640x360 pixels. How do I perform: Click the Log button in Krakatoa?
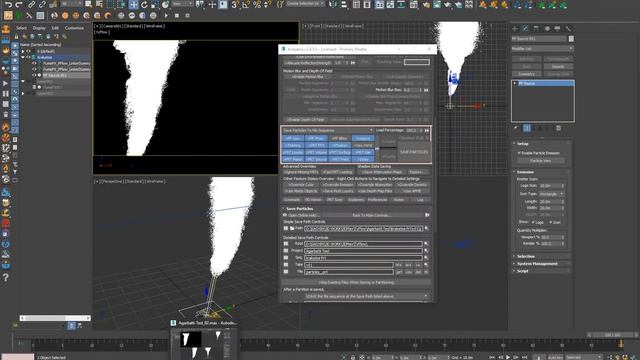[x=420, y=200]
